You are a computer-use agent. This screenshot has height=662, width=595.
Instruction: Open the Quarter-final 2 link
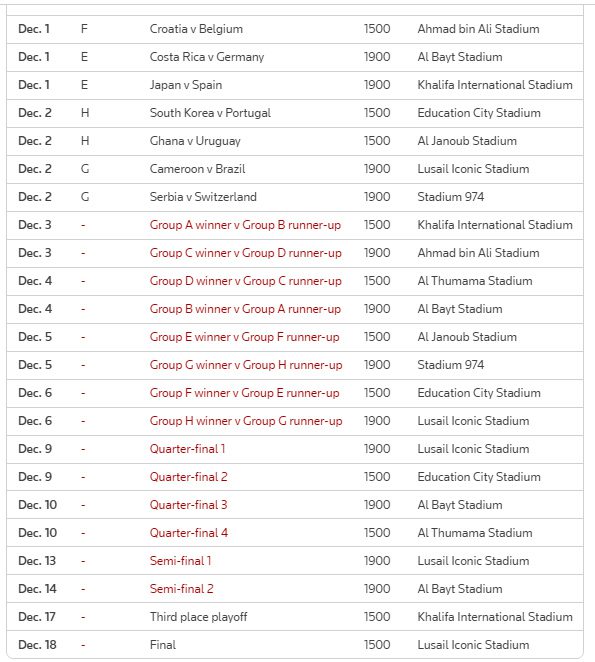188,477
